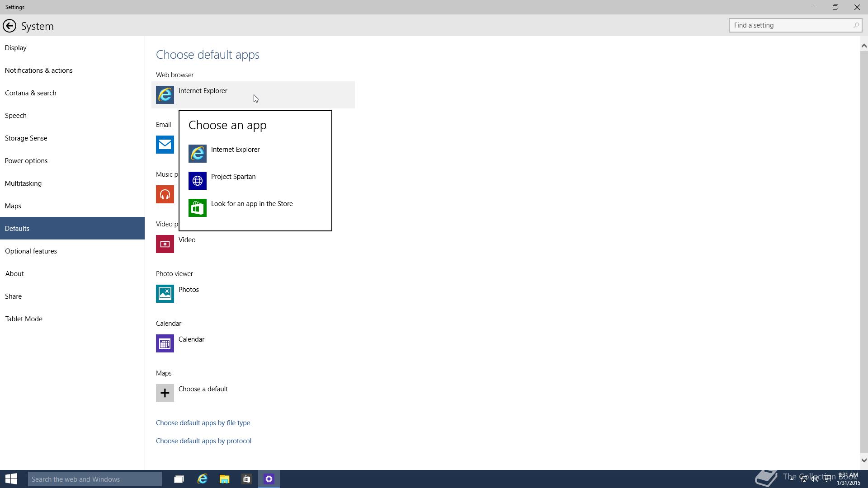Open the About section
This screenshot has width=868, height=488.
click(72, 273)
